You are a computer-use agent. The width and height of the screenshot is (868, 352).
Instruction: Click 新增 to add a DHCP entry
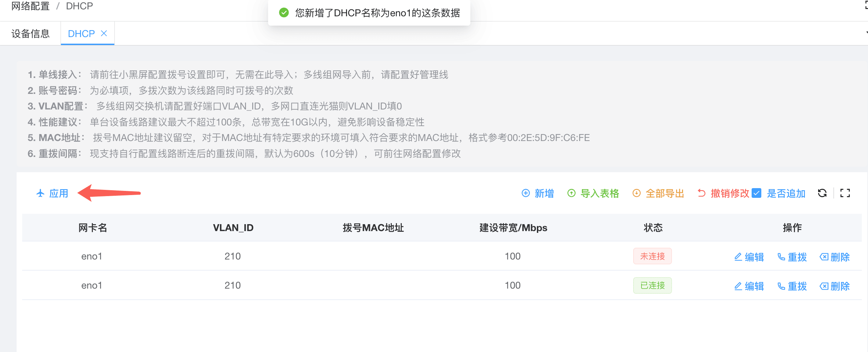[538, 193]
